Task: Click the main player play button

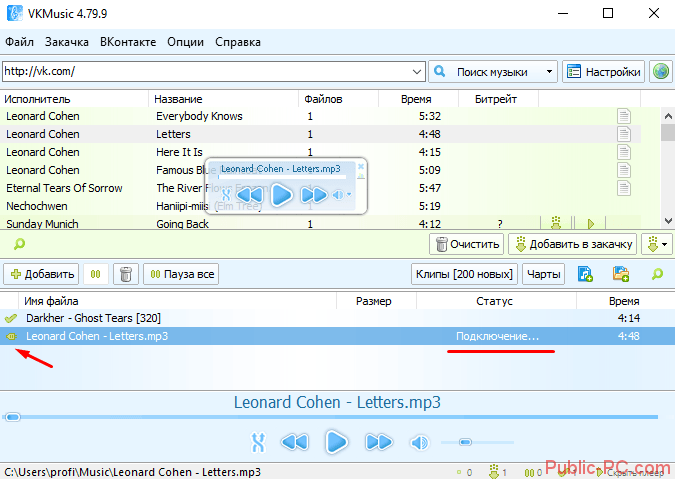Action: point(336,442)
